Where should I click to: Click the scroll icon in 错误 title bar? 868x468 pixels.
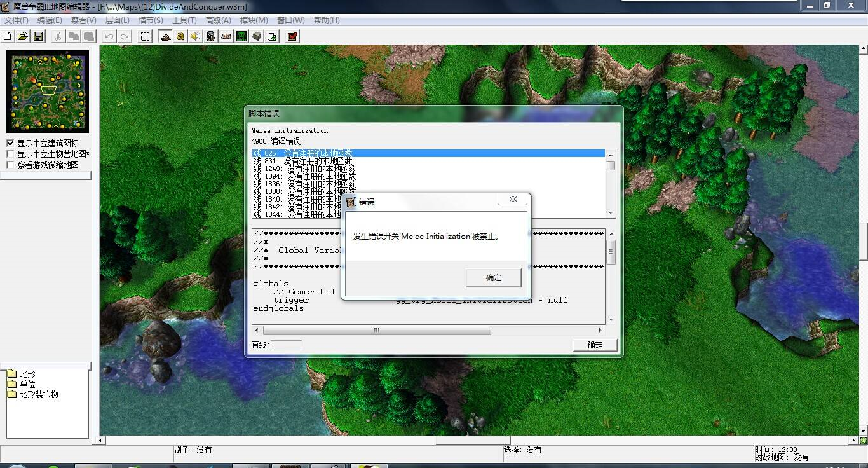click(351, 202)
